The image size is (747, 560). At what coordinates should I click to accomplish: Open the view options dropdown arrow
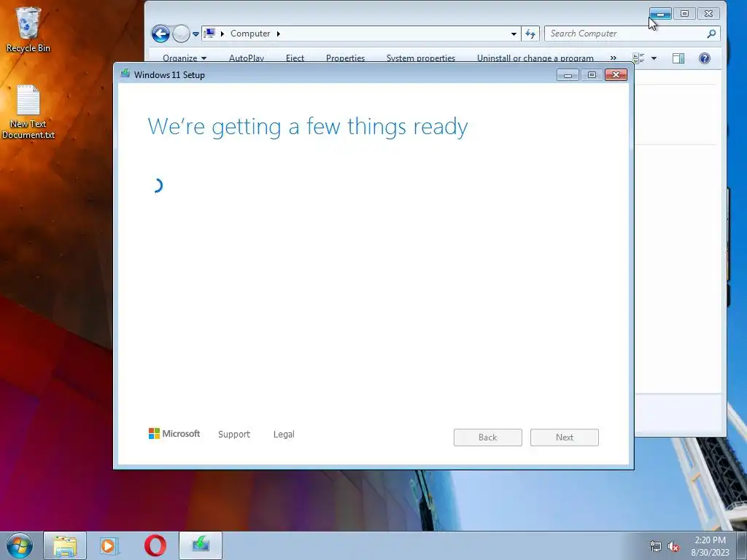[654, 58]
